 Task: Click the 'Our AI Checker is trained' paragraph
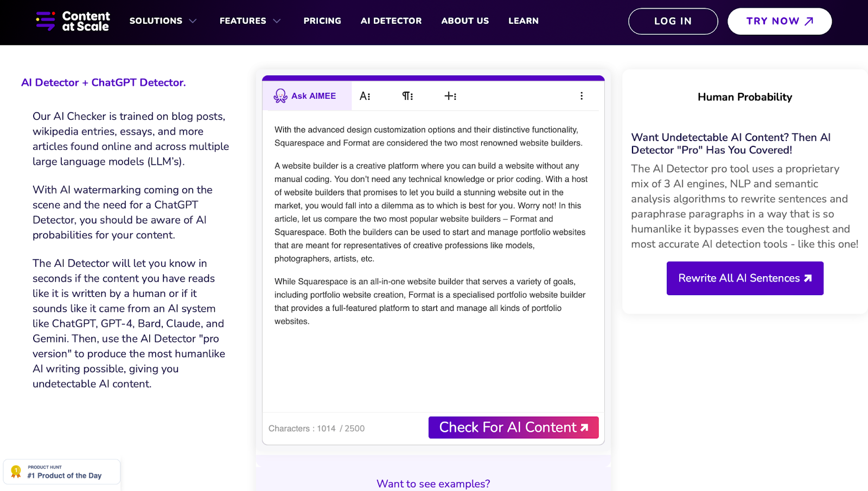coord(131,139)
